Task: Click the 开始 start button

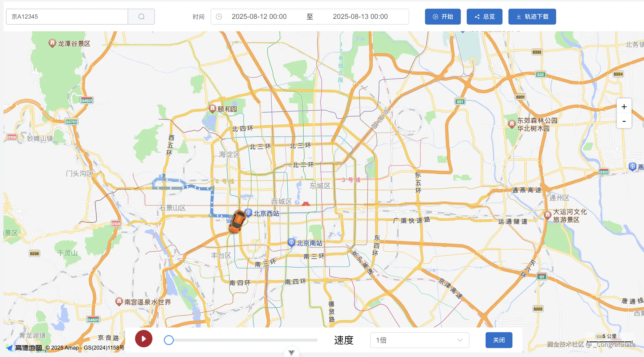Action: tap(442, 17)
